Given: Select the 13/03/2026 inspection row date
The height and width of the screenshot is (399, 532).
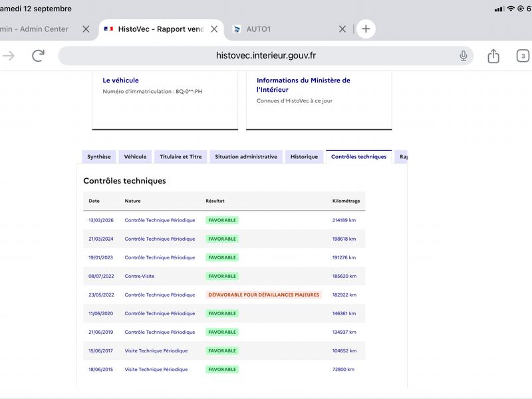Looking at the screenshot, I should [101, 220].
